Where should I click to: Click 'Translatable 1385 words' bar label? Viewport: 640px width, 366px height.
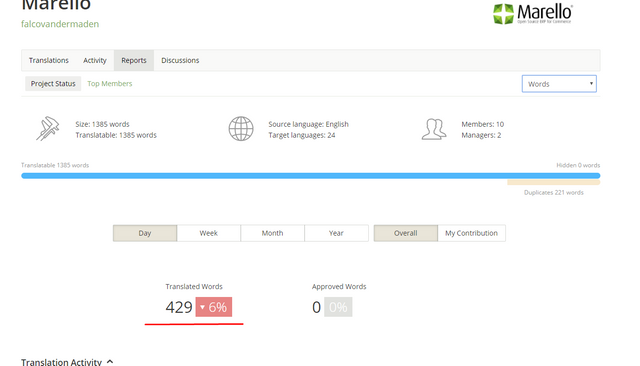(x=55, y=165)
